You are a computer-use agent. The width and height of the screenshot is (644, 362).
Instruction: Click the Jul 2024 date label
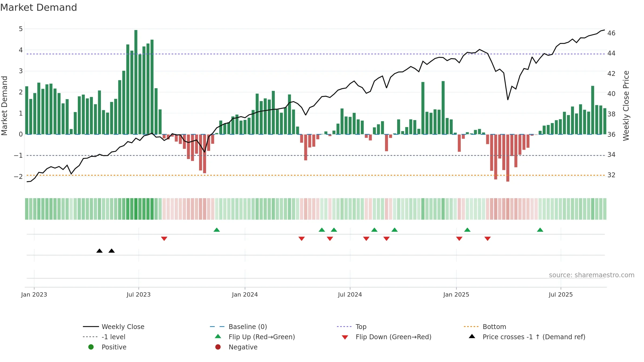point(350,294)
